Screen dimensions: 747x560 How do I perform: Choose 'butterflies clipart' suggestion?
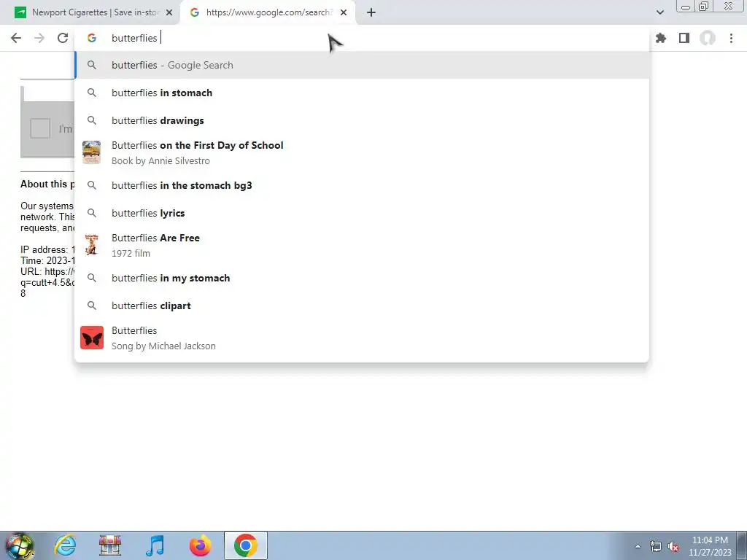362,306
